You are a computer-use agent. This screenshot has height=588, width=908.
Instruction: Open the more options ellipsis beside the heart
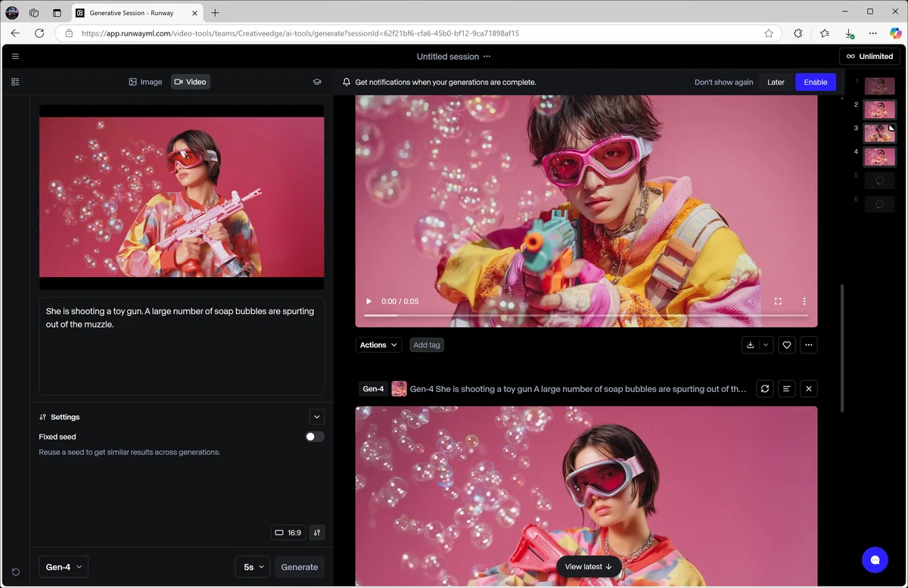(809, 345)
